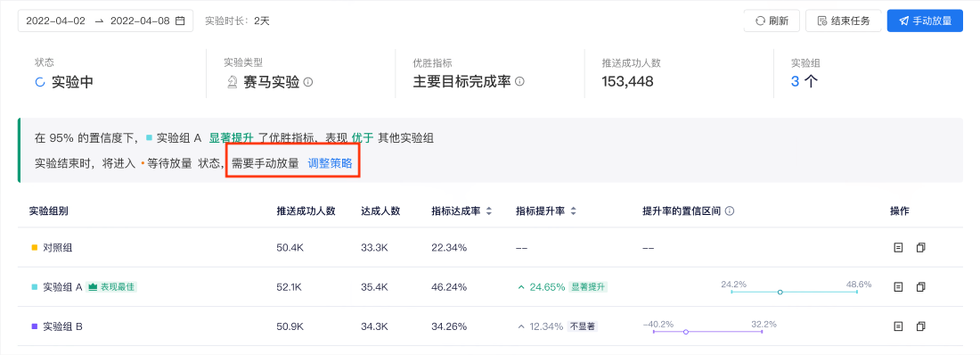The image size is (980, 355).
Task: Click start date 2022-04-02 field
Action: click(x=54, y=21)
